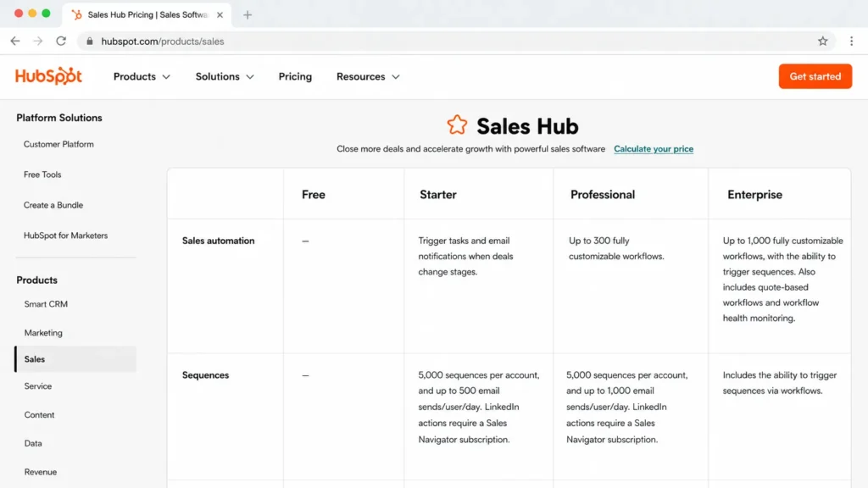Click the browser forward arrow
The width and height of the screenshot is (868, 488).
37,41
